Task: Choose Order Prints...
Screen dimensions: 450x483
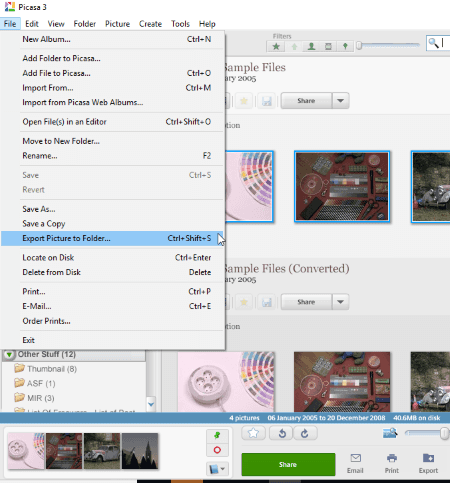Action: pyautogui.click(x=112, y=321)
